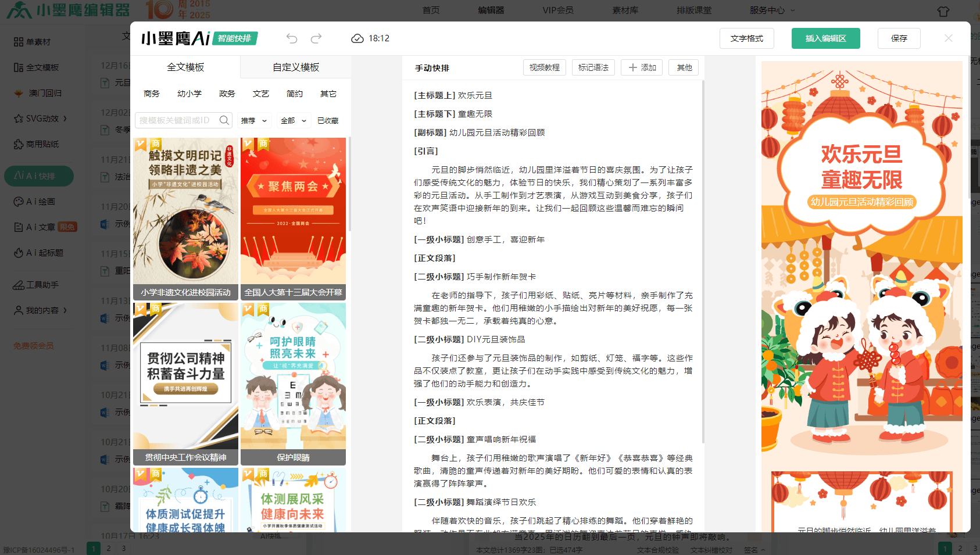Image resolution: width=980 pixels, height=555 pixels.
Task: Go to page 2 in bottom-left pagination
Action: tap(109, 549)
